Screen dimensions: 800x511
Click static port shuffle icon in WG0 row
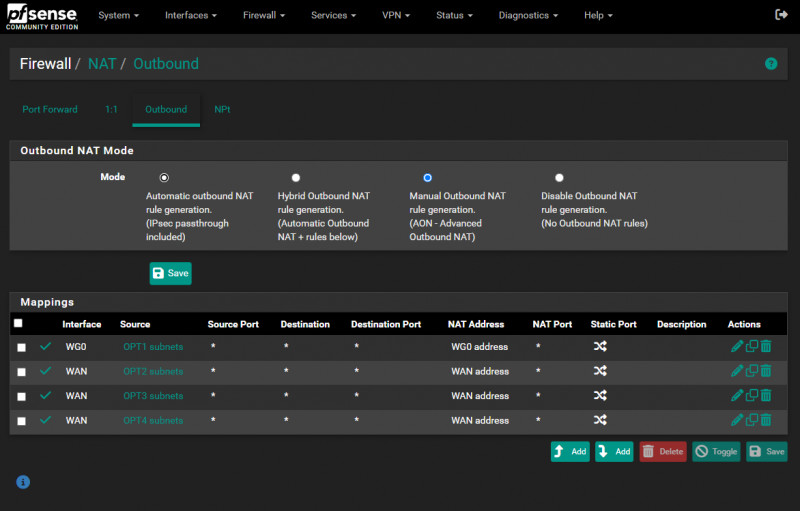(x=600, y=346)
